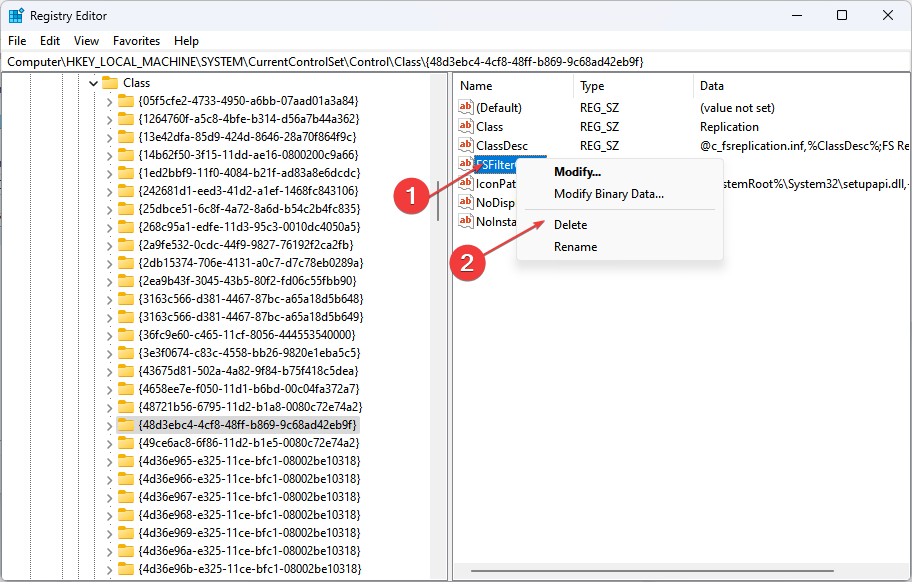
Task: Pick Rename in the context menu
Action: tap(575, 247)
